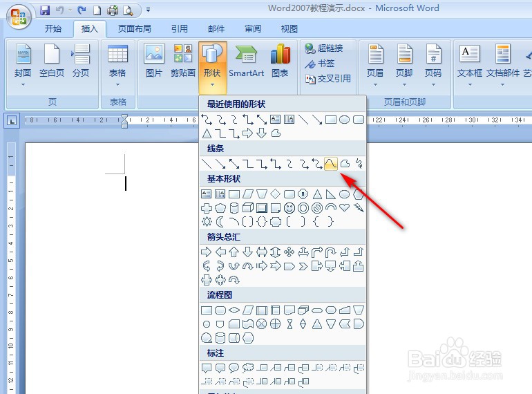Open the 邮件 tab

216,29
